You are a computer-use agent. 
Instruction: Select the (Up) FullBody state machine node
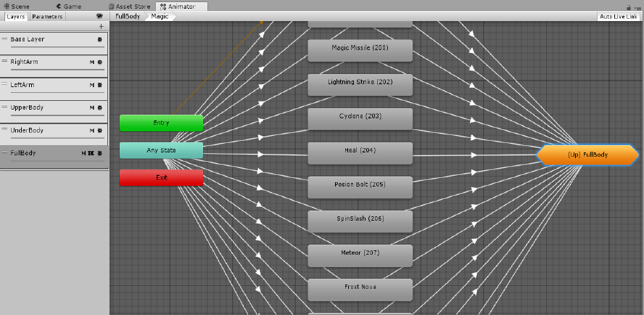click(x=587, y=155)
